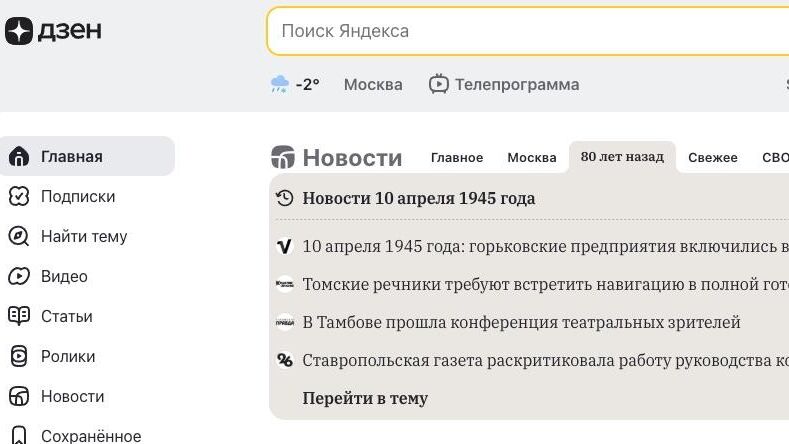
Task: Click the weather cloud icon
Action: pyautogui.click(x=280, y=84)
